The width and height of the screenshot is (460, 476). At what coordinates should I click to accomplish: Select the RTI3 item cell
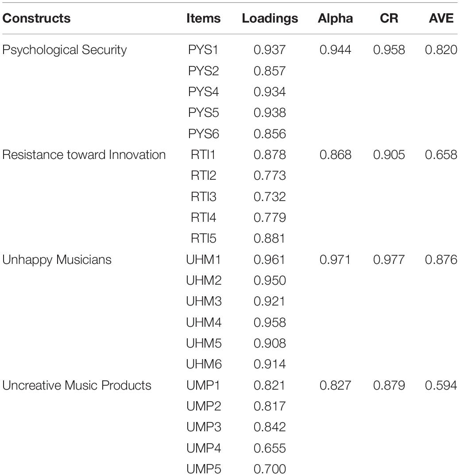coord(203,197)
